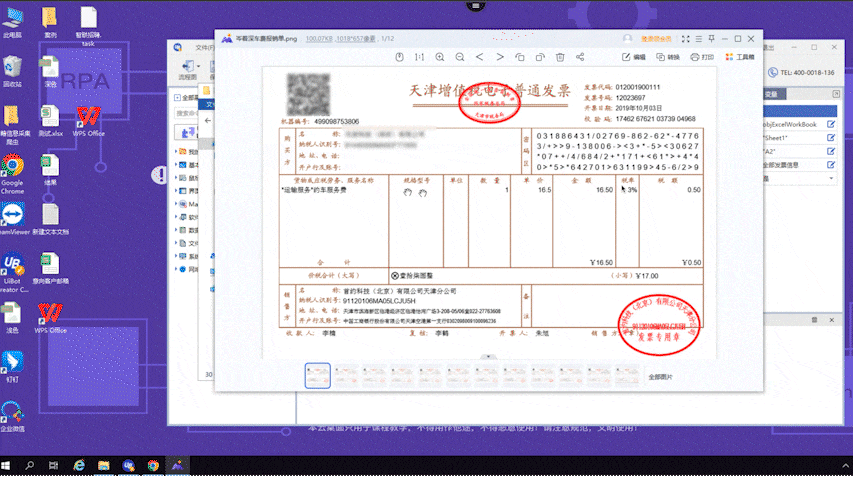Image resolution: width=854 pixels, height=480 pixels.
Task: Go to the next image
Action: coord(499,57)
